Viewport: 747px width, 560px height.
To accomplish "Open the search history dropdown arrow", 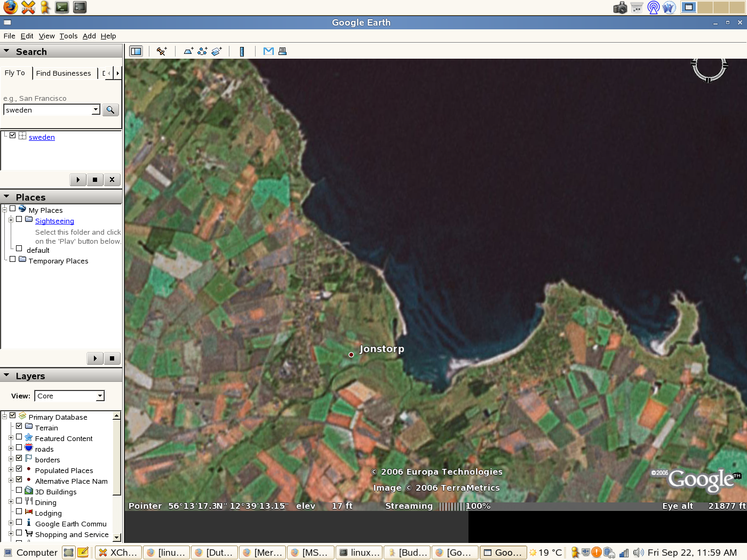I will point(96,110).
